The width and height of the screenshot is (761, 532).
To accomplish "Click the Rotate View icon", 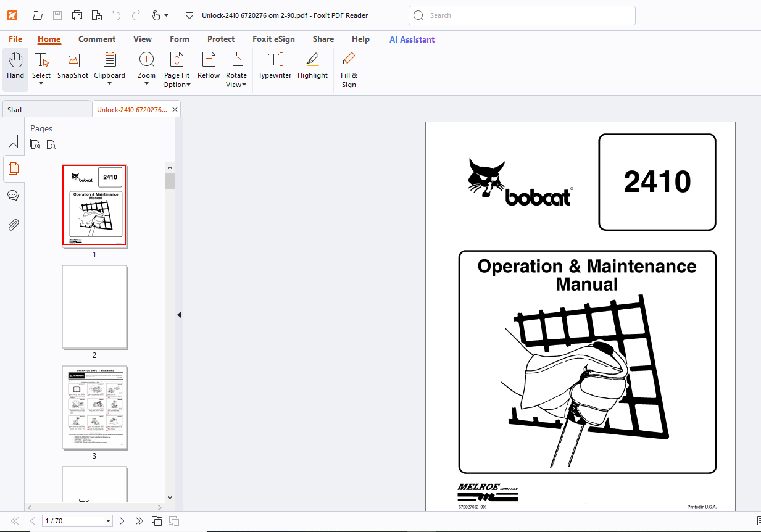I will point(236,59).
